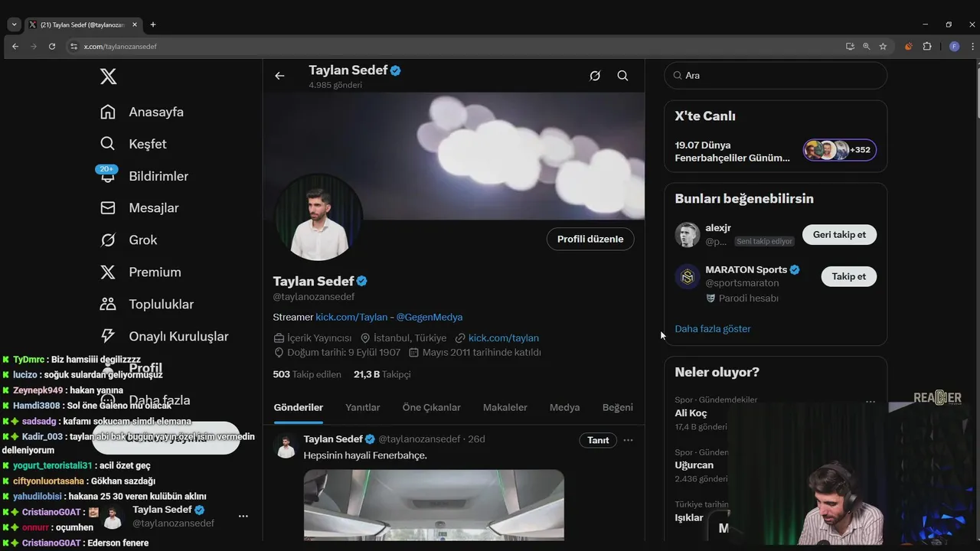
Task: Click install app icon in address bar
Action: 850,47
